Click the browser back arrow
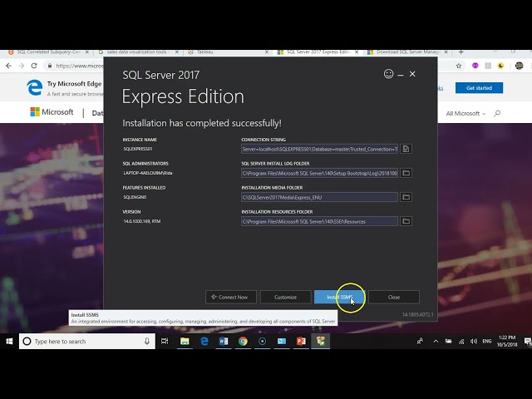Image resolution: width=532 pixels, height=399 pixels. click(9, 66)
